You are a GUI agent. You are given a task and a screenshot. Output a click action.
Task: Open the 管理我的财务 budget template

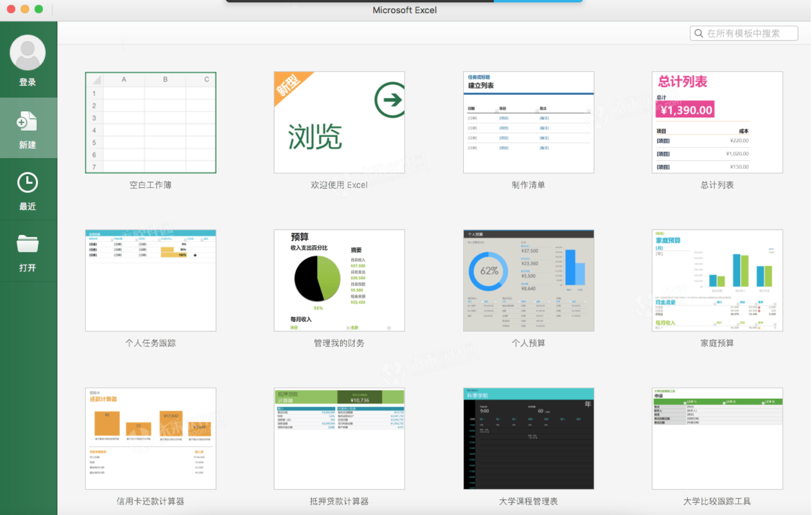[x=339, y=280]
